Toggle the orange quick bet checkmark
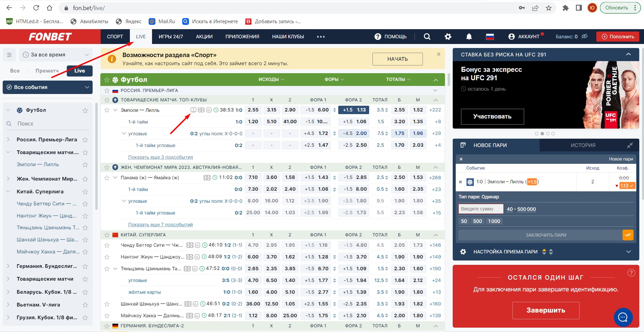 point(628,235)
